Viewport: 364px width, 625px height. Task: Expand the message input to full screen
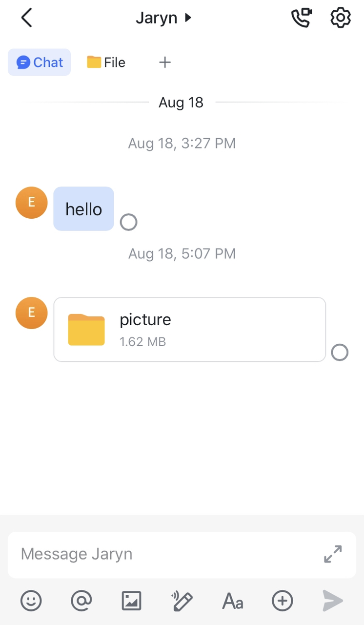333,554
